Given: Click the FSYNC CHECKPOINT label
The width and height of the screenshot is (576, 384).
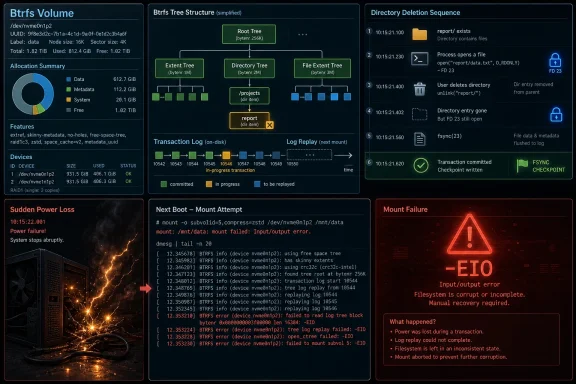Looking at the screenshot, I should pyautogui.click(x=548, y=166).
